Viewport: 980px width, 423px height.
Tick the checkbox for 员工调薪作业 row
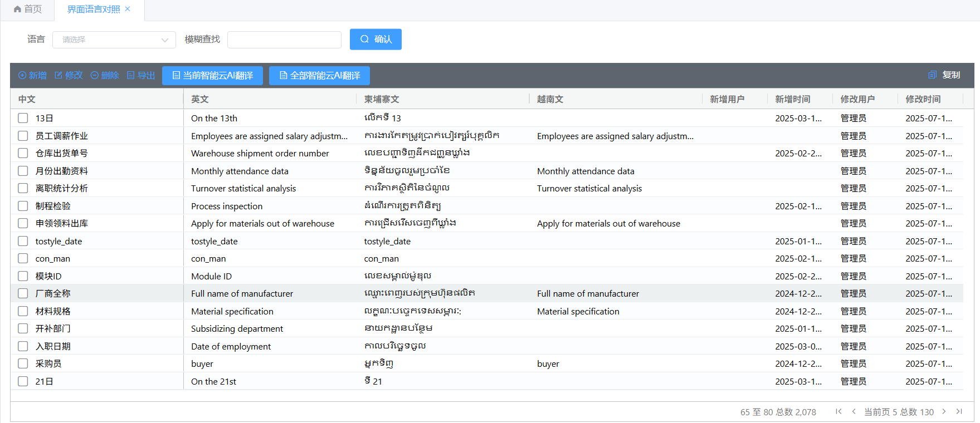(23, 136)
